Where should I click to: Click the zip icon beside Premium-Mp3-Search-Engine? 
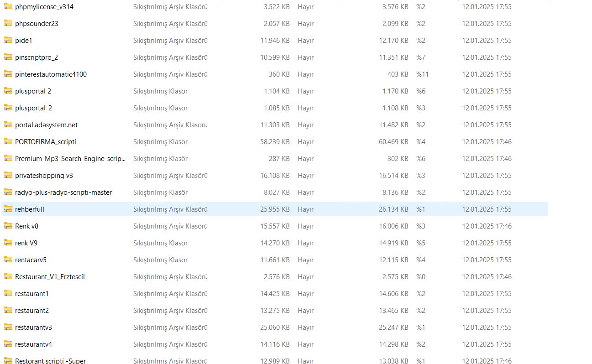pyautogui.click(x=8, y=158)
